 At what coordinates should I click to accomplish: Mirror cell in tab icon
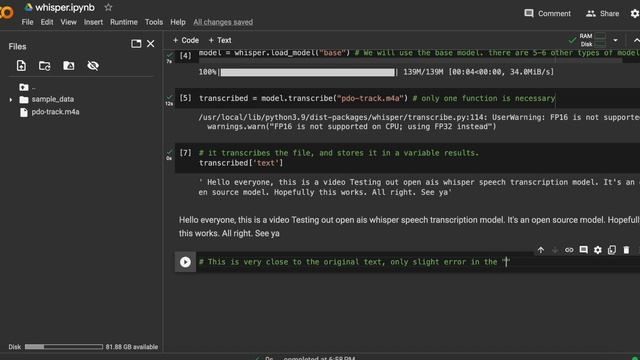612,250
